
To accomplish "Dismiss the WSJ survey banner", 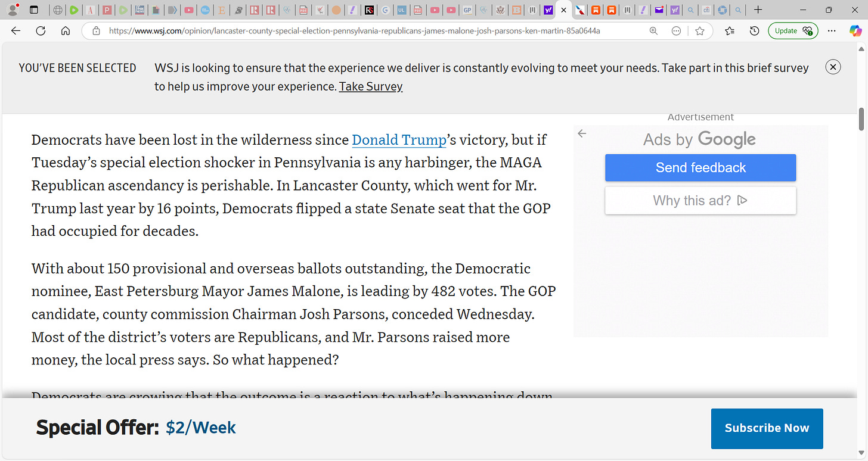I will coord(833,67).
